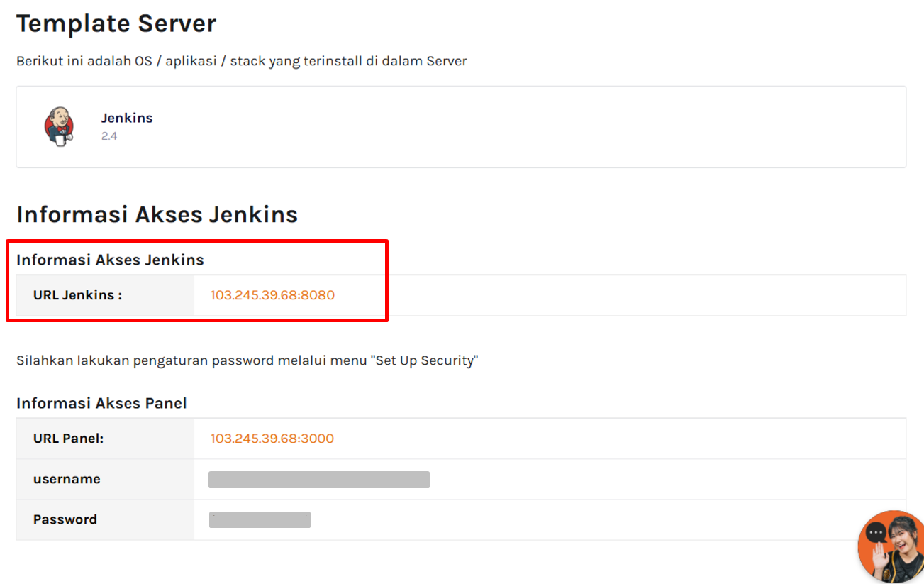The height and width of the screenshot is (584, 924).
Task: Click the Template Server heading
Action: pyautogui.click(x=116, y=24)
